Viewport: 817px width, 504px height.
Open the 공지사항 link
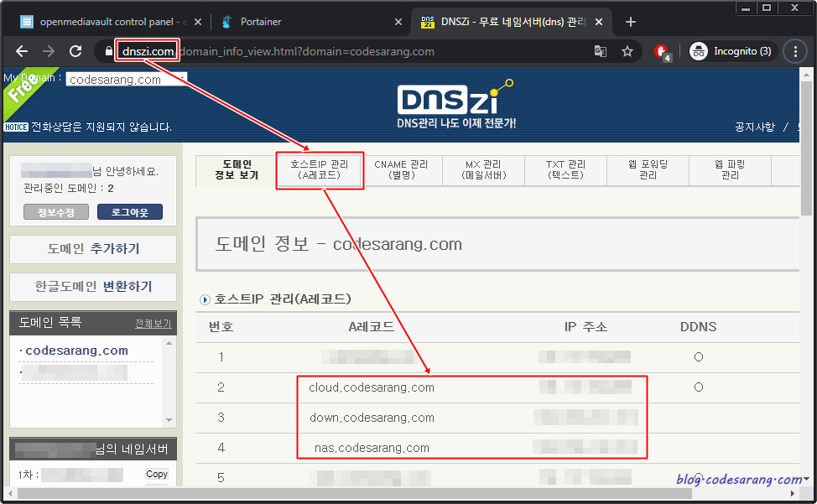(x=754, y=127)
